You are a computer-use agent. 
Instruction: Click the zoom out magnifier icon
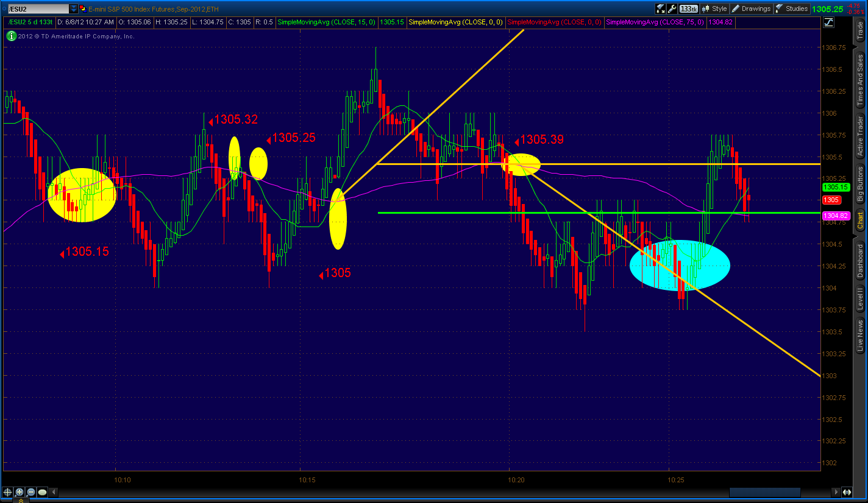click(x=31, y=492)
